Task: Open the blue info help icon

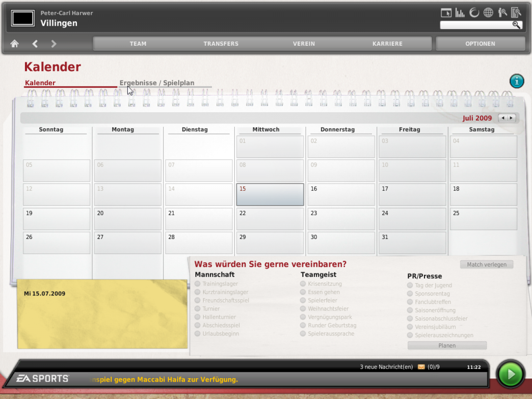Action: pos(517,81)
